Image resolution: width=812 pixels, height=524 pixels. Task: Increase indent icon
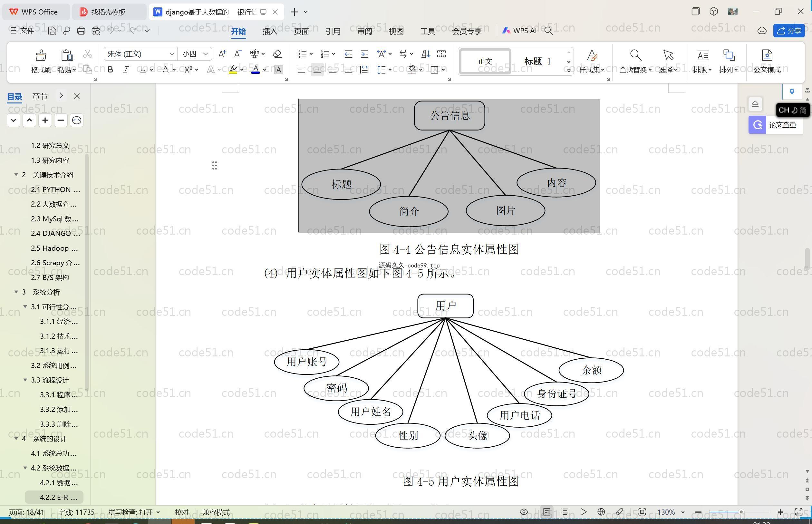364,54
